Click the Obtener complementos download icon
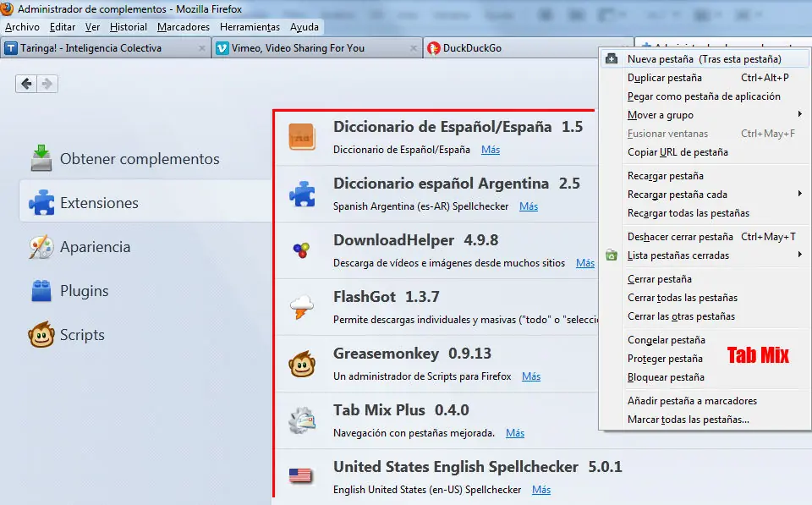The width and height of the screenshot is (812, 505). click(x=41, y=158)
